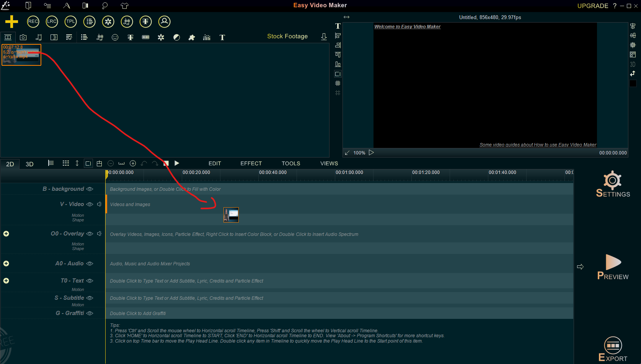The width and height of the screenshot is (641, 364).
Task: Click the T text tool beside preview
Action: pos(338,26)
